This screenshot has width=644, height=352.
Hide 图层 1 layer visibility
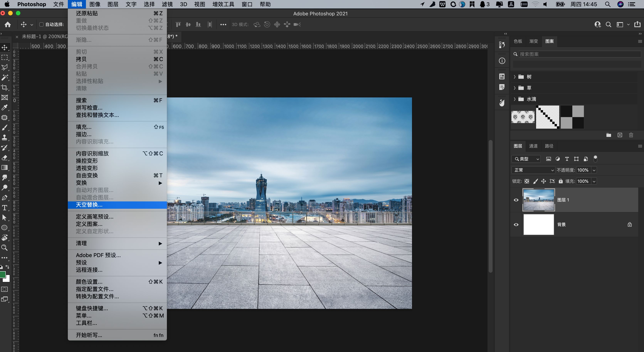tap(516, 200)
